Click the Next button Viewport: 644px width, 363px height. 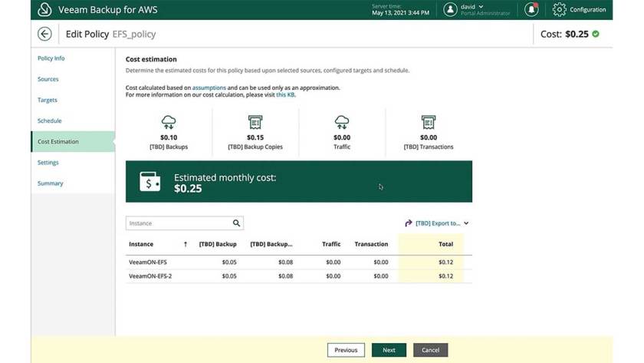pos(389,350)
